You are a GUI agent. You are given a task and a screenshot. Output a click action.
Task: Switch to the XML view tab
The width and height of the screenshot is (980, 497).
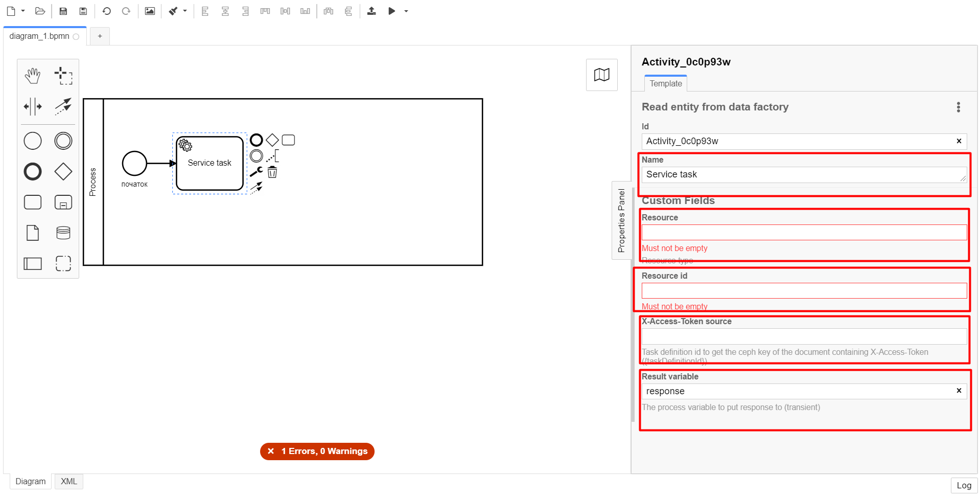pyautogui.click(x=69, y=482)
